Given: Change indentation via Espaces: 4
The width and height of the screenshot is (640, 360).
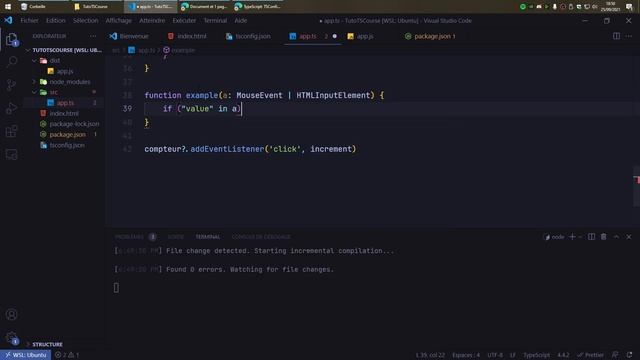Looking at the screenshot, I should 466,355.
